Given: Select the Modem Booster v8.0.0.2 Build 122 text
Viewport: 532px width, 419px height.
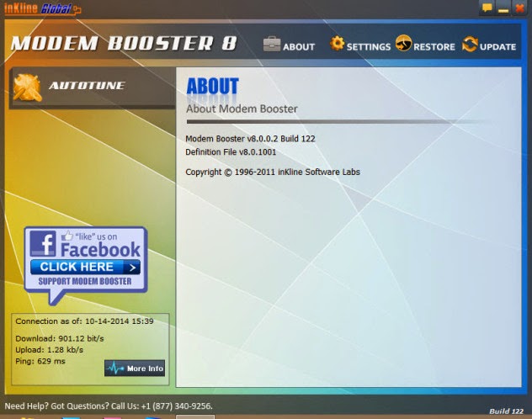Looking at the screenshot, I should point(250,139).
